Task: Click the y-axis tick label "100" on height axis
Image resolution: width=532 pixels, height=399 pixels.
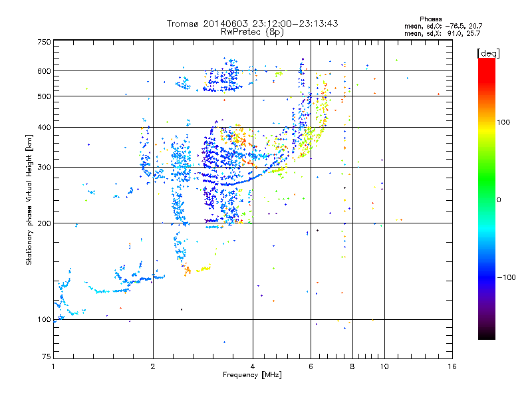Action: click(44, 319)
